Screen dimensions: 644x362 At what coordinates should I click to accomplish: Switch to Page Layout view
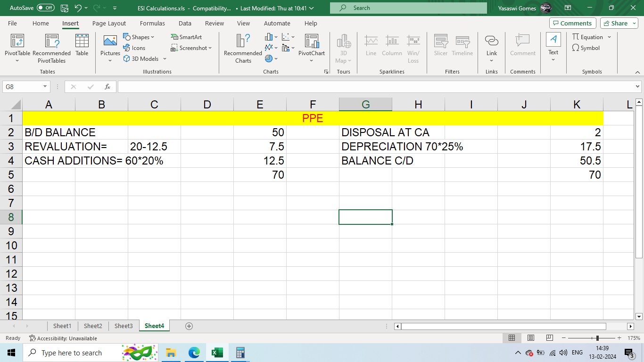tap(531, 338)
